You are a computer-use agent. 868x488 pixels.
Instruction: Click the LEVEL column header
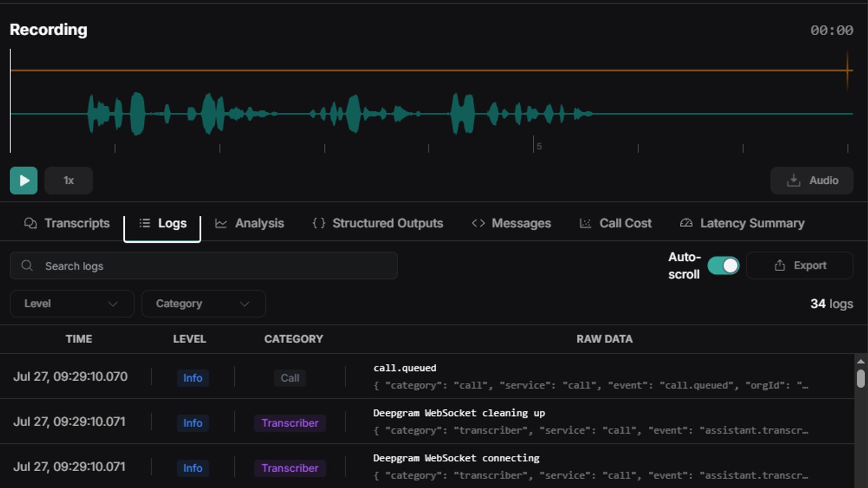(189, 339)
